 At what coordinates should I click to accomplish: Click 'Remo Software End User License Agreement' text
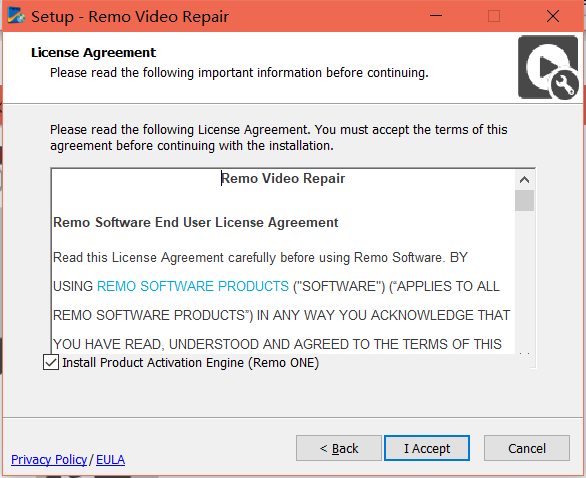pyautogui.click(x=195, y=222)
